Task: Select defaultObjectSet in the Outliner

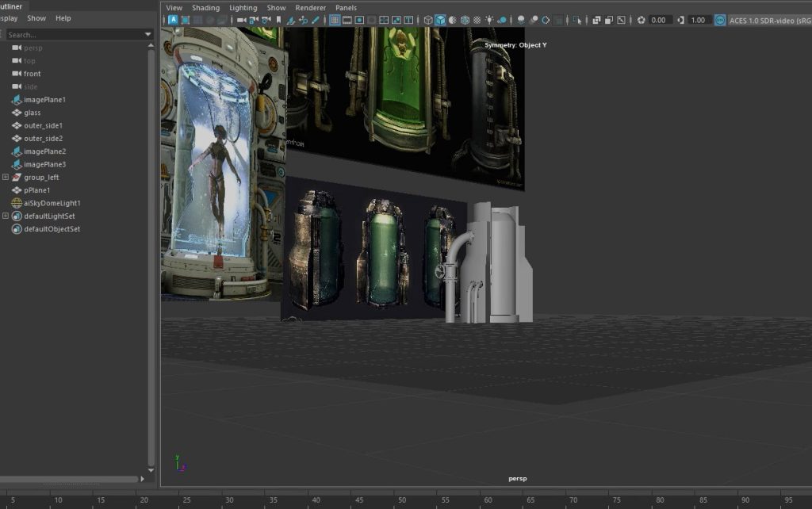Action: (x=52, y=229)
